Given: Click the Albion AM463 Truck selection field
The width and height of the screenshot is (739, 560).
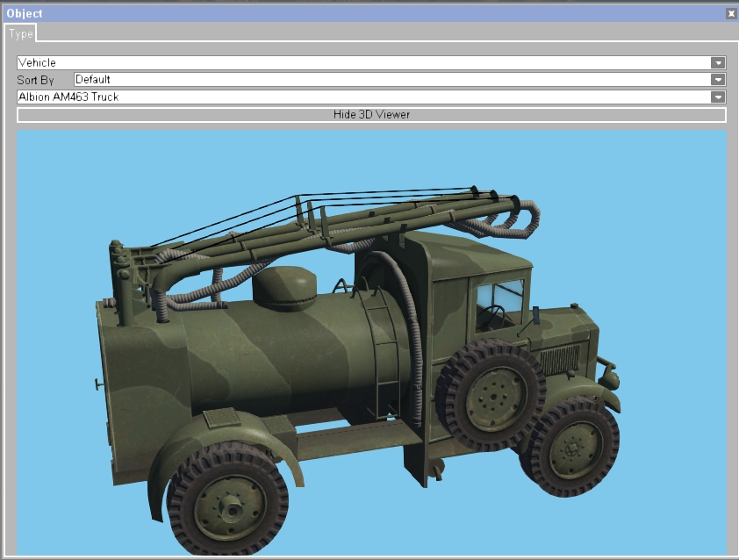Looking at the screenshot, I should coord(371,97).
